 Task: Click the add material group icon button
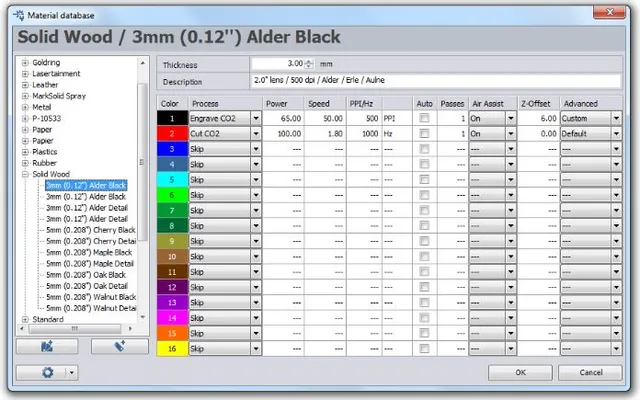point(47,345)
